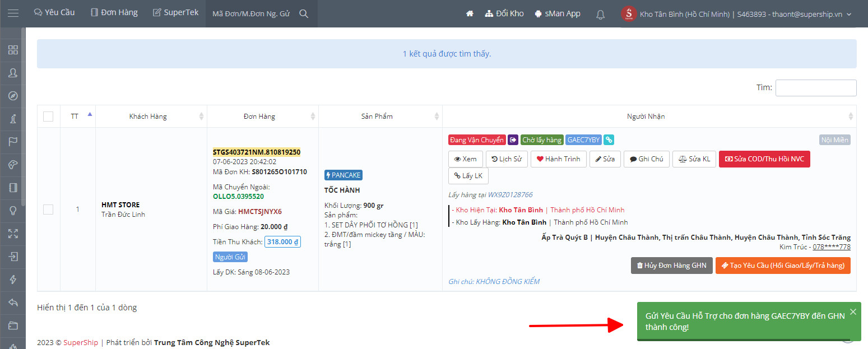This screenshot has width=868, height=349.
Task: Click the SuperShip footer link
Action: click(81, 342)
